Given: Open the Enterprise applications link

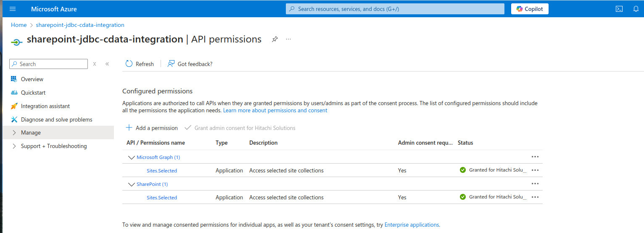Looking at the screenshot, I should 412,225.
